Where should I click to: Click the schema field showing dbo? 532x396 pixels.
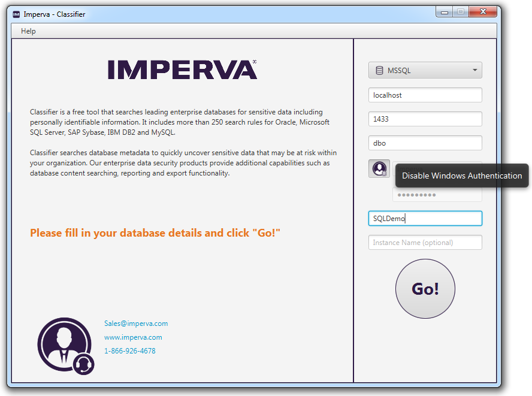click(x=425, y=143)
